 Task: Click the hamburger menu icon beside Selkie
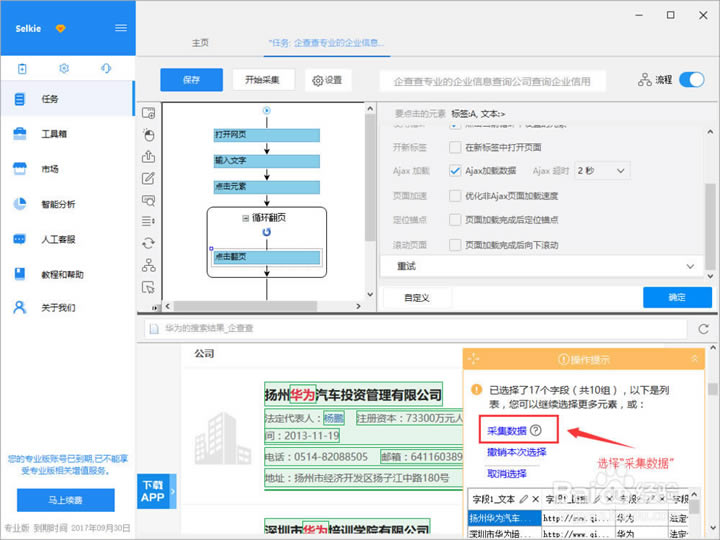(x=121, y=27)
